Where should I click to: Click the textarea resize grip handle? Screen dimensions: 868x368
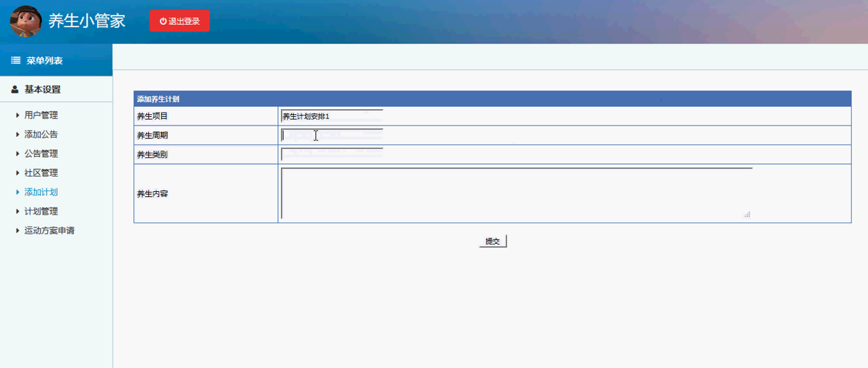tap(747, 214)
